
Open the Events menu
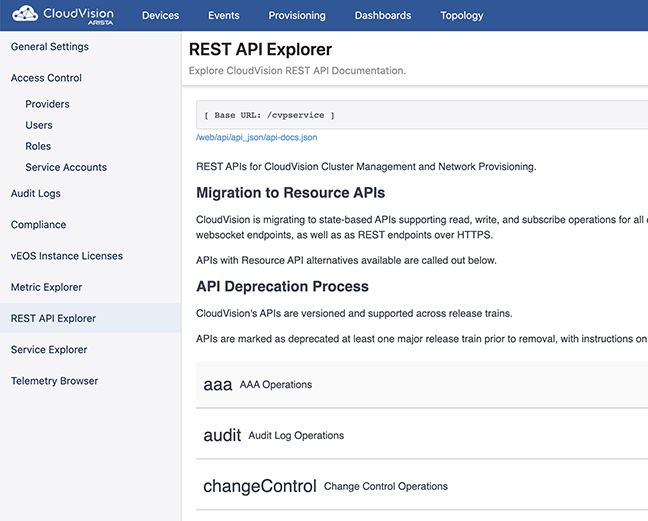tap(224, 16)
